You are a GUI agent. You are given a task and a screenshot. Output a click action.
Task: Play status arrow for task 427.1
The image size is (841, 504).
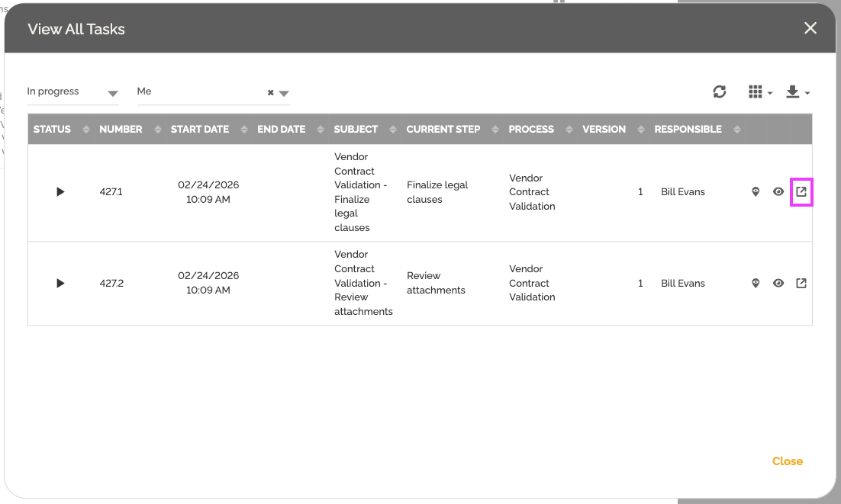[60, 192]
